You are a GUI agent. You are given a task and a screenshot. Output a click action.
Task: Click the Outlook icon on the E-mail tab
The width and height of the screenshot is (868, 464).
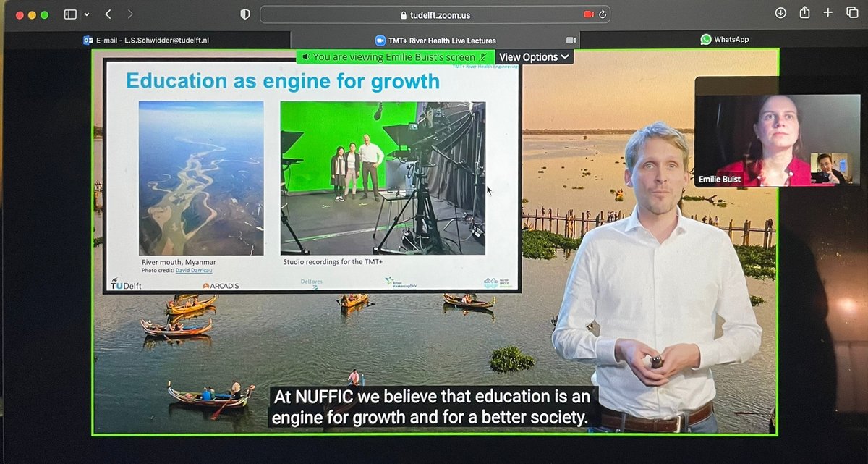tap(88, 41)
